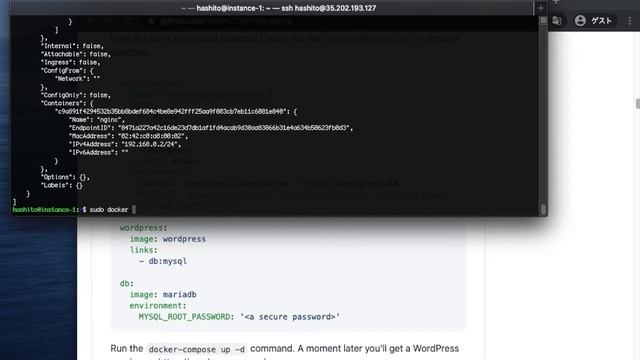640x360 pixels.
Task: Click the "IPv6Address" line in terminal
Action: coord(98,152)
